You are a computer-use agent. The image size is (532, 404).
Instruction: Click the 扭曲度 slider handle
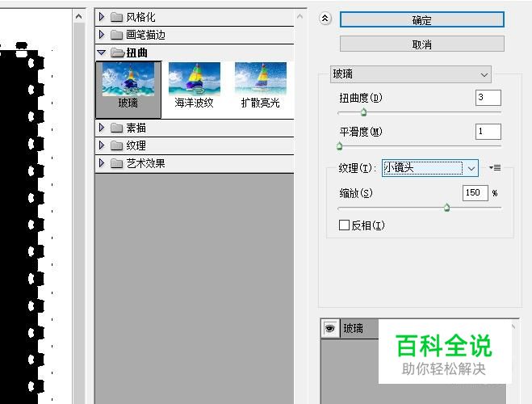tap(363, 112)
